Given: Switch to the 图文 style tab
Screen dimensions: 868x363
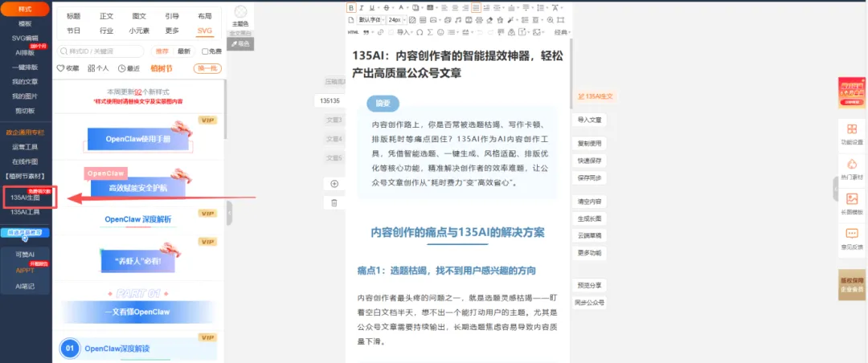Looking at the screenshot, I should [x=139, y=16].
